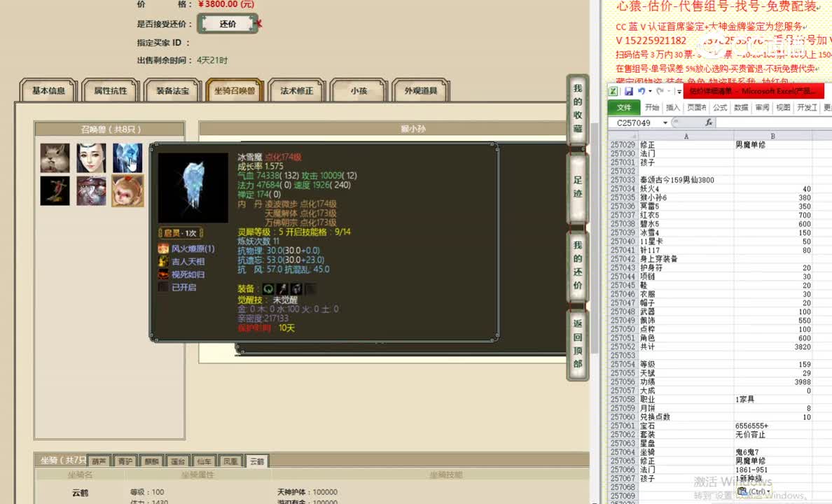This screenshot has width=832, height=504.
Task: Select the 云鹤 mount tab
Action: click(257, 461)
